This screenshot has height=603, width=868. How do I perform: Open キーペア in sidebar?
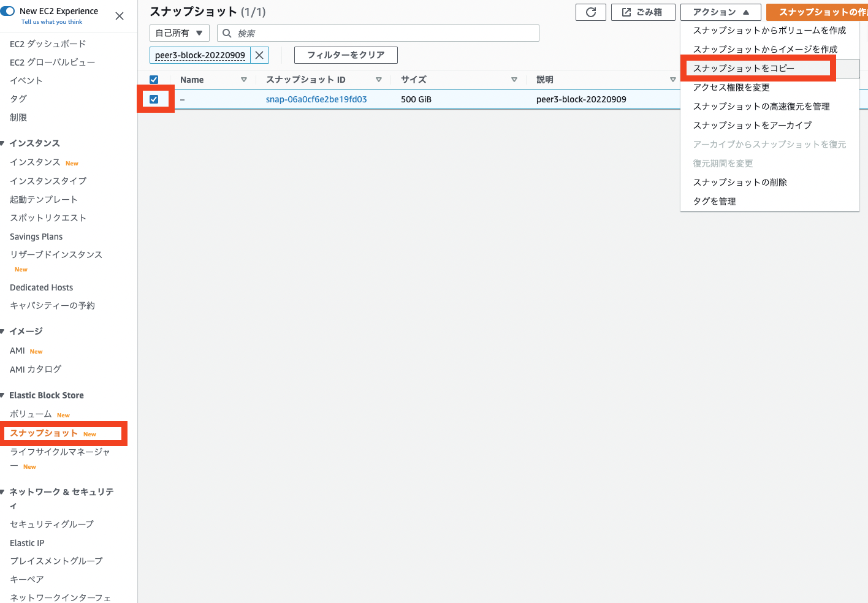[x=27, y=580]
